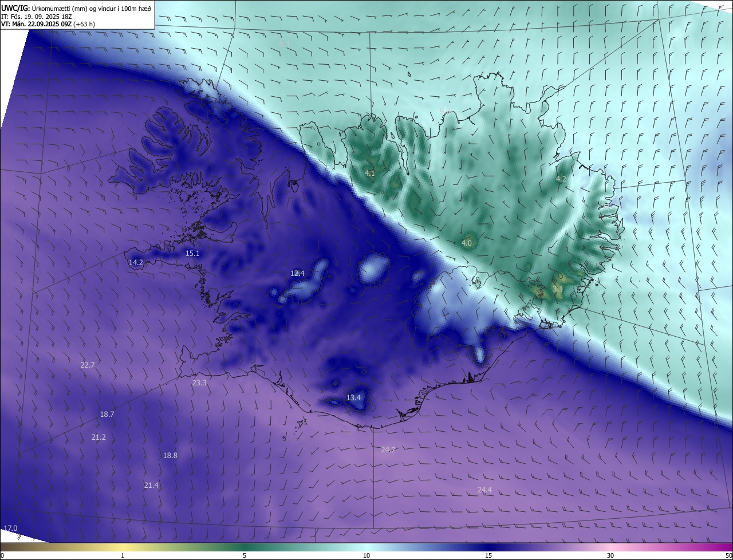Click the color scale label 50
This screenshot has width=733, height=560.
728,555
